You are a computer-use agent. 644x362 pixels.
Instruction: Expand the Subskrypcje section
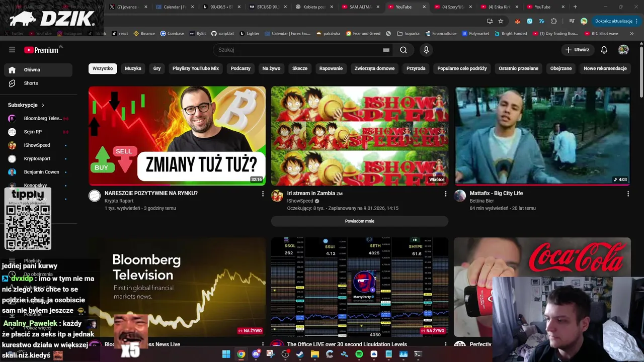point(26,105)
